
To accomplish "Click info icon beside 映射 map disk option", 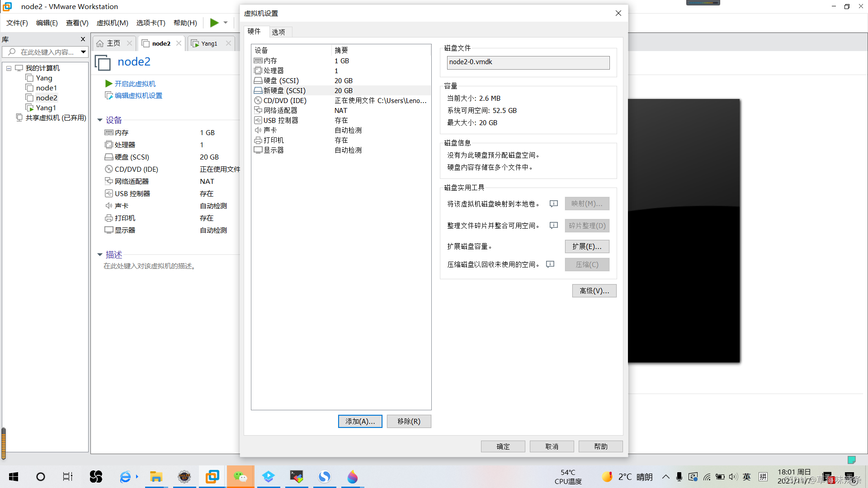I will (554, 204).
